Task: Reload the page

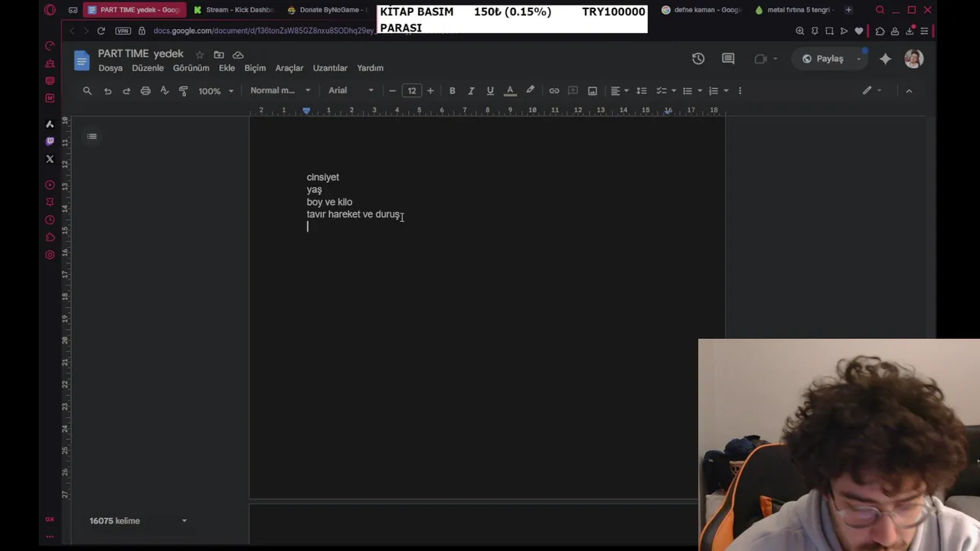Action: [101, 31]
